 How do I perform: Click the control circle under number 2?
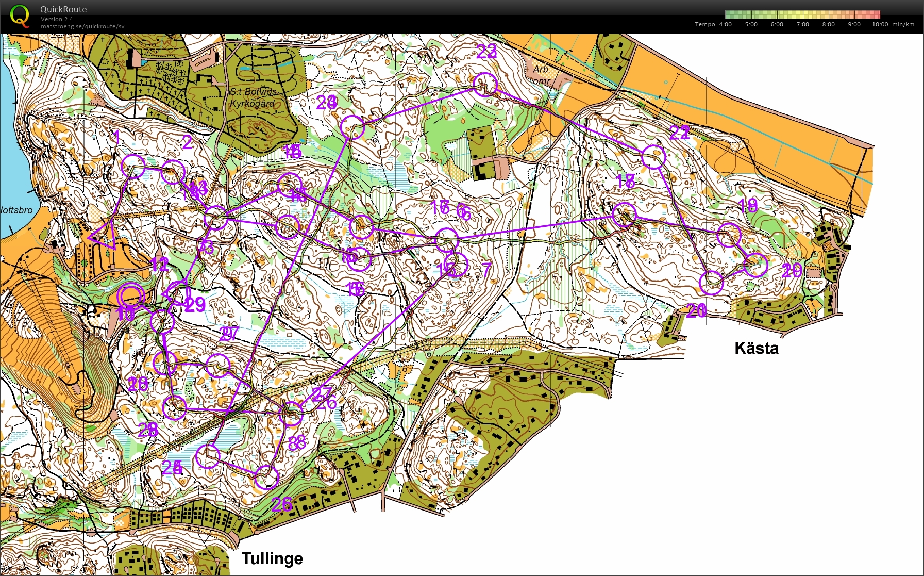(x=173, y=172)
